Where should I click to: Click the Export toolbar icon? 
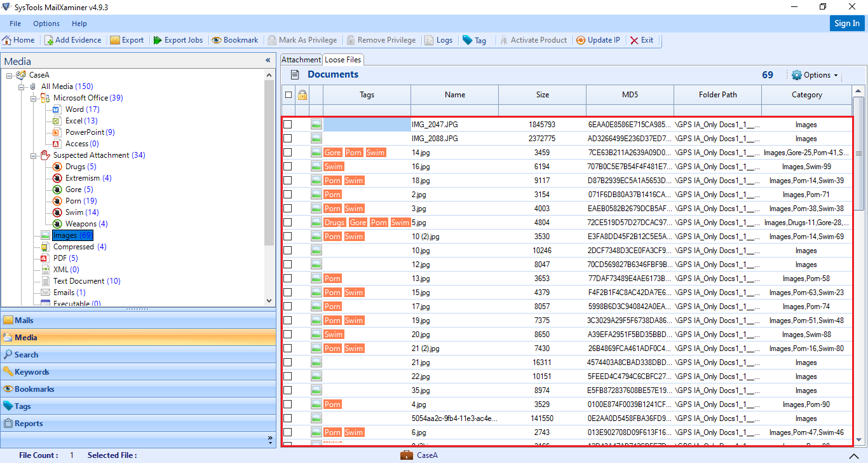[x=115, y=40]
